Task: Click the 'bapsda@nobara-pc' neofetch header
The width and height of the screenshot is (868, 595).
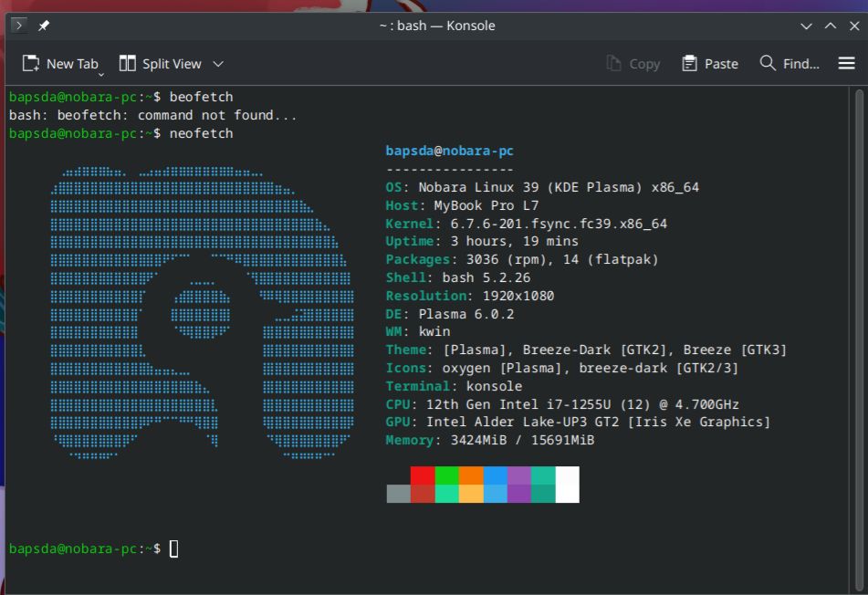Action: [449, 151]
